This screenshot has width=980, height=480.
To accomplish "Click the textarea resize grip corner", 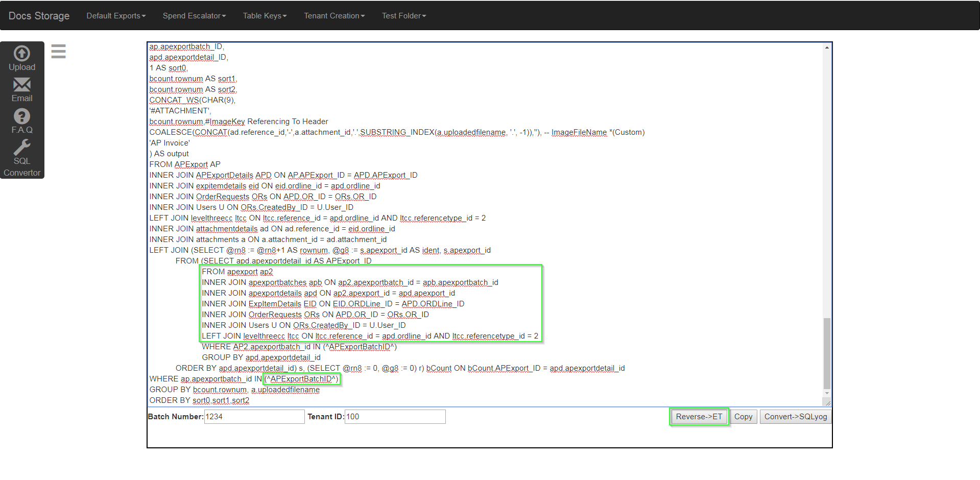I will click(828, 402).
